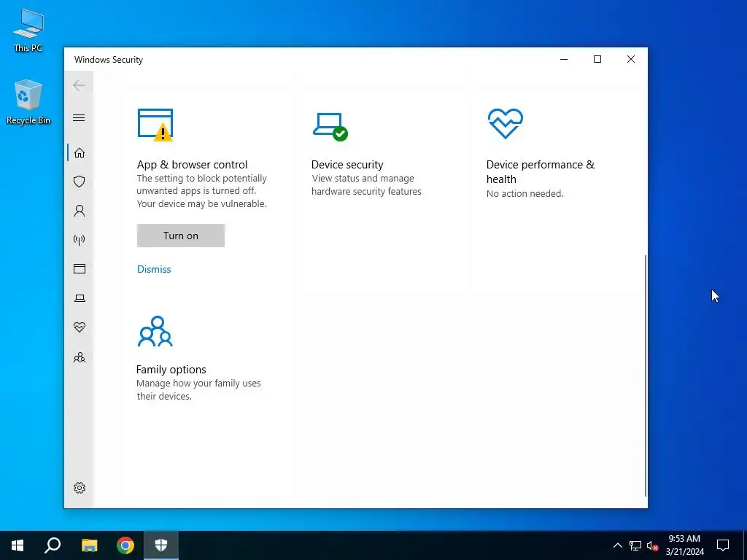Close the Windows Security window

[631, 59]
